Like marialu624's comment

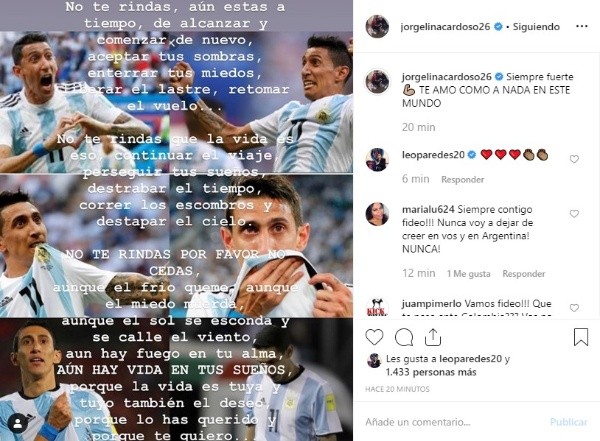[x=574, y=214]
